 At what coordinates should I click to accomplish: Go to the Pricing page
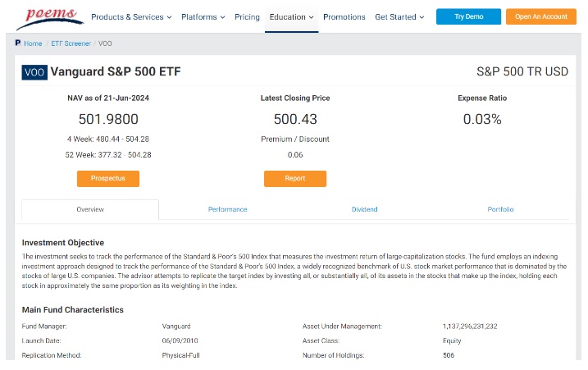click(247, 17)
